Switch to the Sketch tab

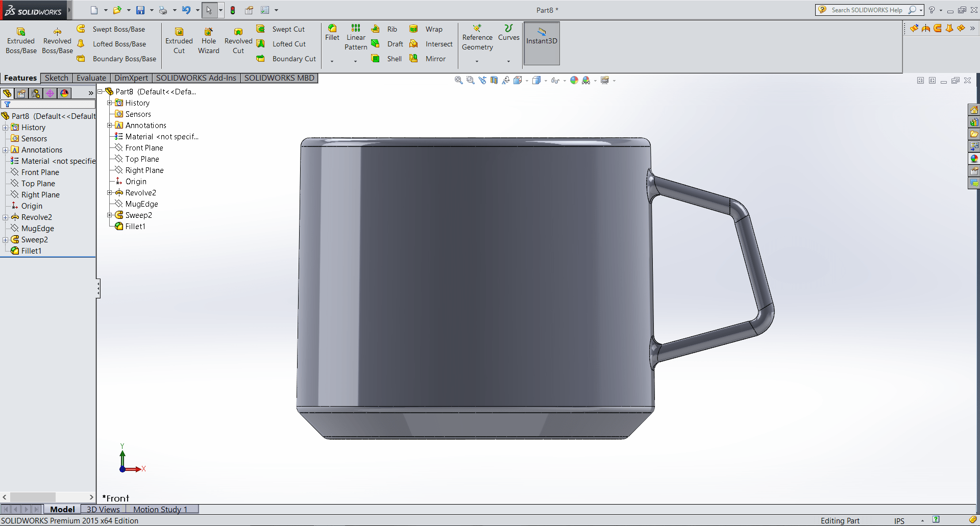[57, 78]
